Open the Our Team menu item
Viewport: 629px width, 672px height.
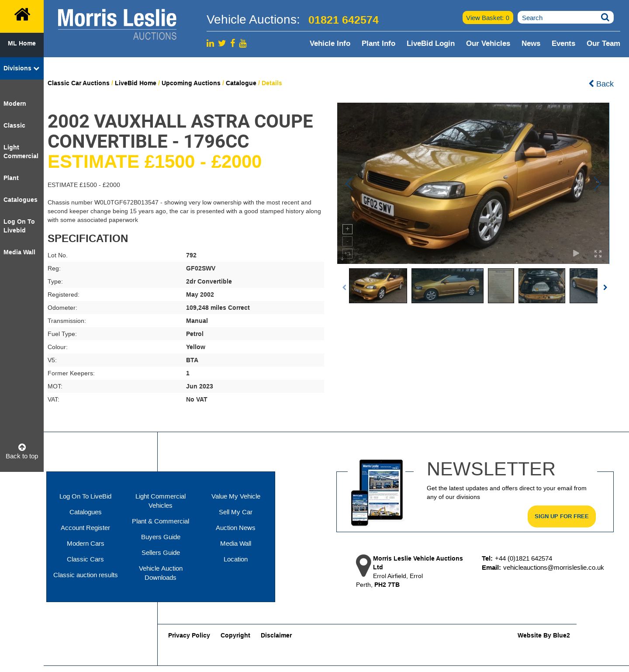click(x=603, y=43)
